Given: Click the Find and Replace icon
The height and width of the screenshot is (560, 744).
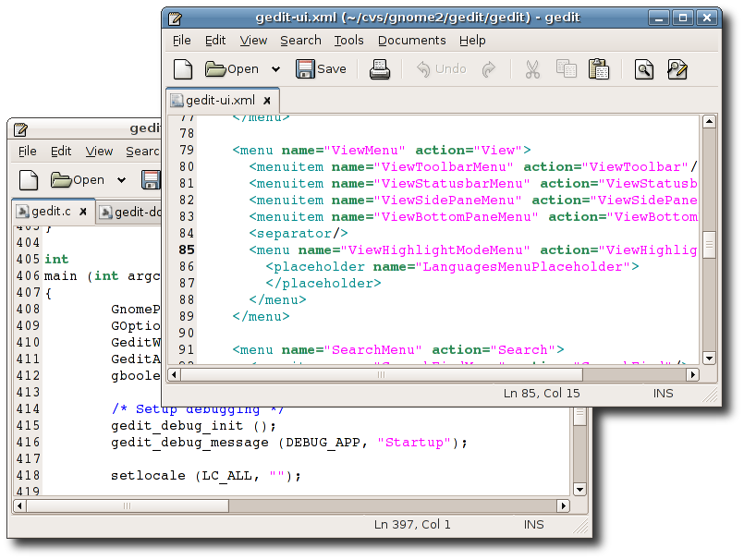Looking at the screenshot, I should click(677, 69).
